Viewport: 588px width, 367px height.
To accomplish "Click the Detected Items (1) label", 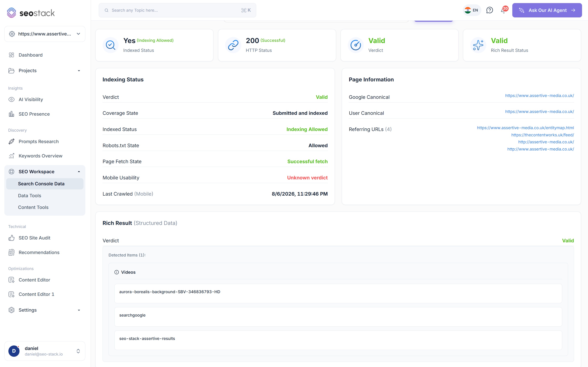I will click(127, 255).
